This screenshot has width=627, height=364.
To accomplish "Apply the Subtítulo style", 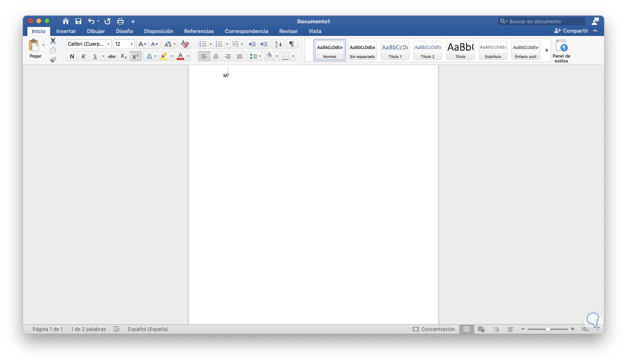I will click(493, 50).
